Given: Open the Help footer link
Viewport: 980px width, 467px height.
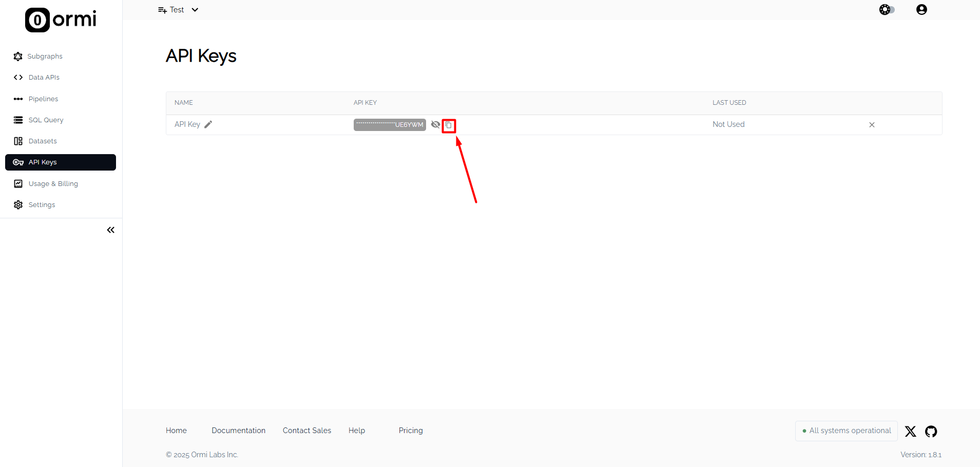Looking at the screenshot, I should [x=357, y=431].
